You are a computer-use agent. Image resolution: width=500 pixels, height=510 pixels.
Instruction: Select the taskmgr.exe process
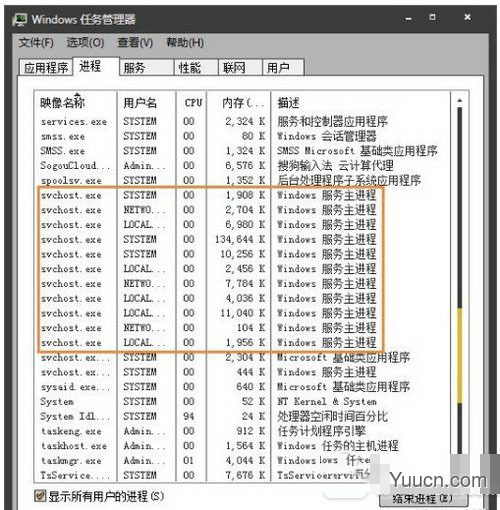[x=242, y=460]
